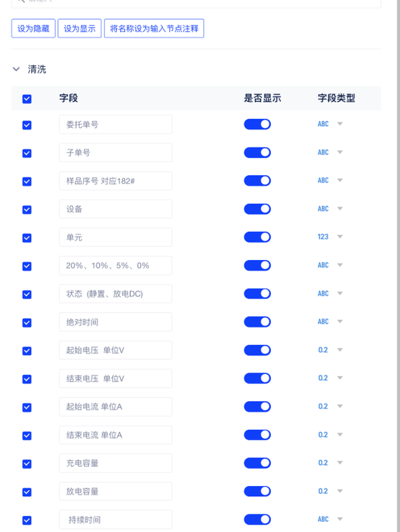Click 将名称设为输入节点注释 button
Image resolution: width=400 pixels, height=532 pixels.
coord(154,29)
